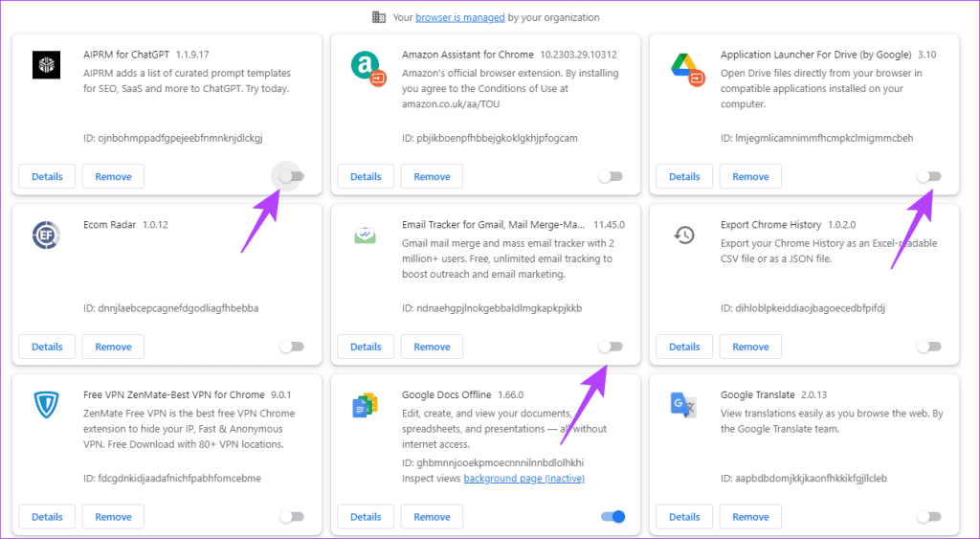Click the Email Tracker for Gmail icon
Screen dimensions: 980x539
365,236
